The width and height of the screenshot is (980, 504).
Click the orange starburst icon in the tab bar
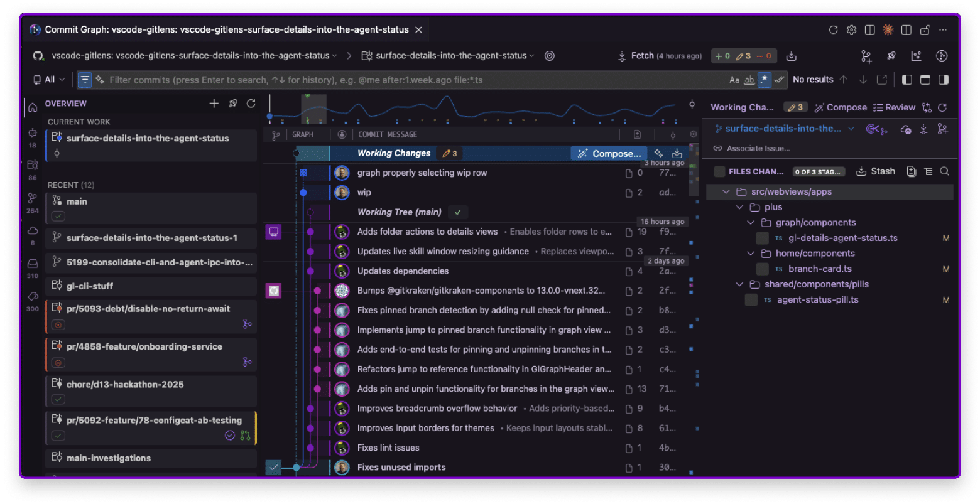888,30
